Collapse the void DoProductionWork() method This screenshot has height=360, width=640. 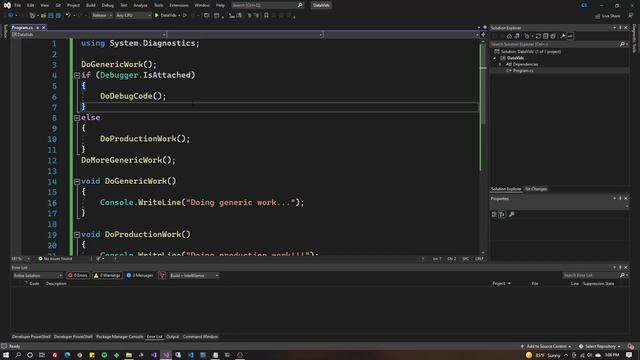tap(77, 235)
